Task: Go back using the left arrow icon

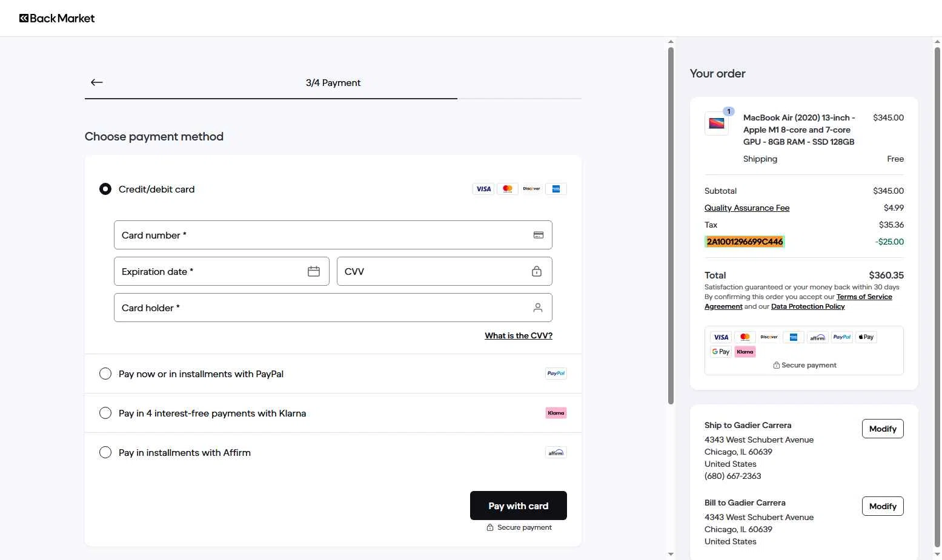Action: click(x=97, y=82)
